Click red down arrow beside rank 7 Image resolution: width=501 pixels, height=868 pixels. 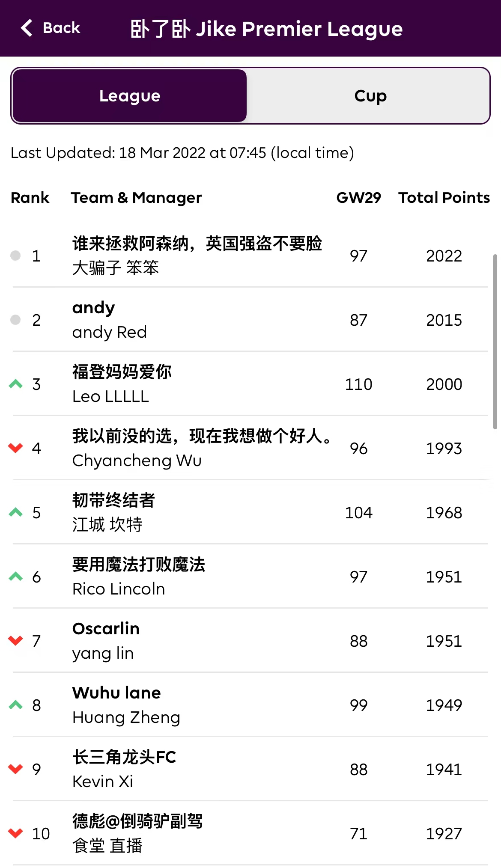coord(16,641)
